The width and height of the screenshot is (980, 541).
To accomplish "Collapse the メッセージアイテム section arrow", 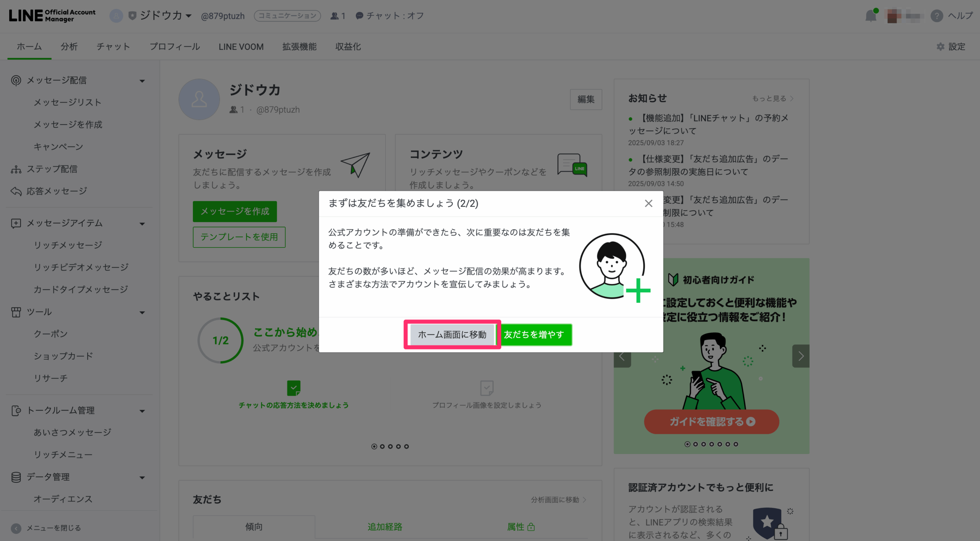I will [142, 224].
